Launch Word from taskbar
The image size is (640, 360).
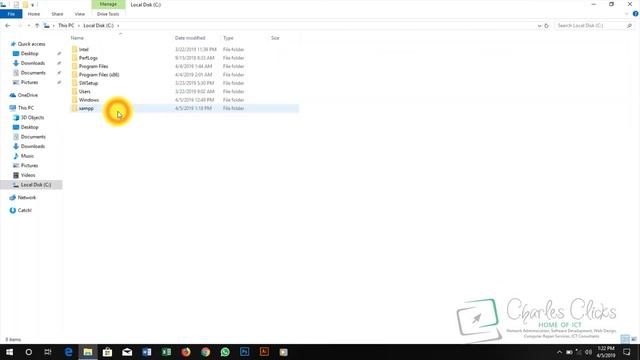tap(147, 352)
